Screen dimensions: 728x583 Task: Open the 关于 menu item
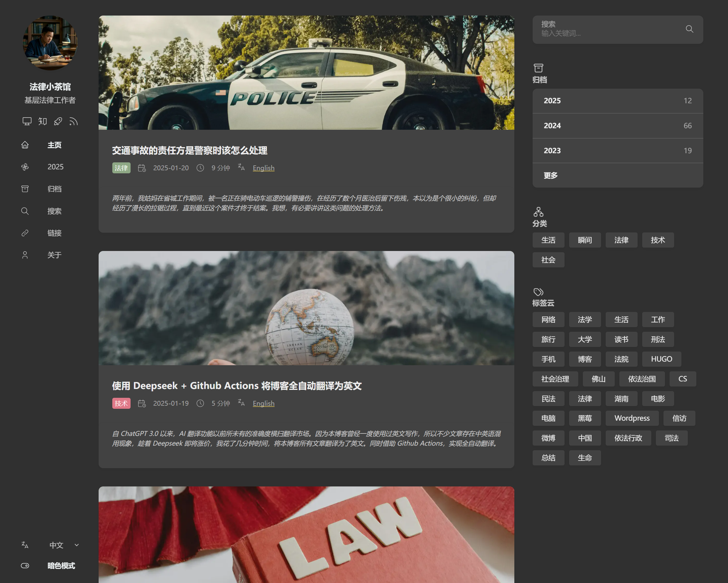pyautogui.click(x=54, y=255)
